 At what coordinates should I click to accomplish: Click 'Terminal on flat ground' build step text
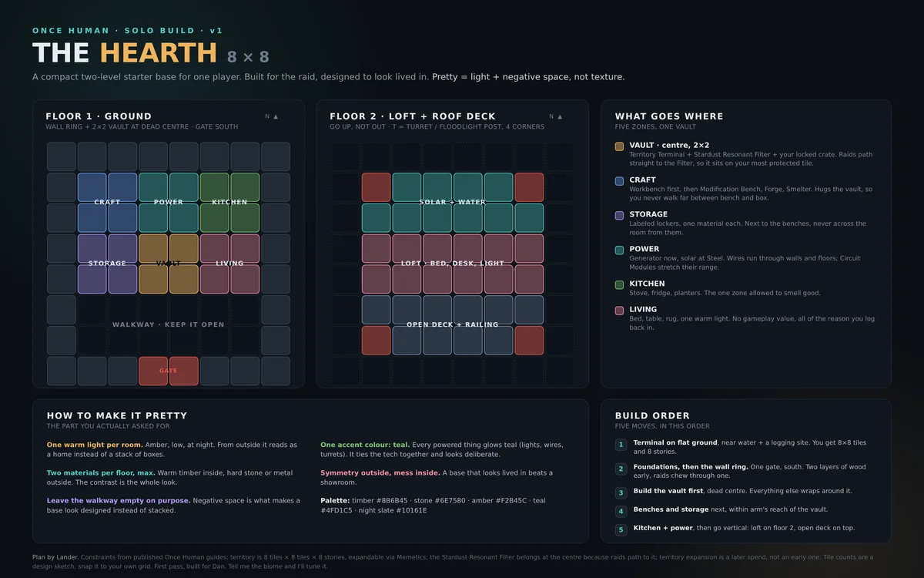pyautogui.click(x=675, y=443)
